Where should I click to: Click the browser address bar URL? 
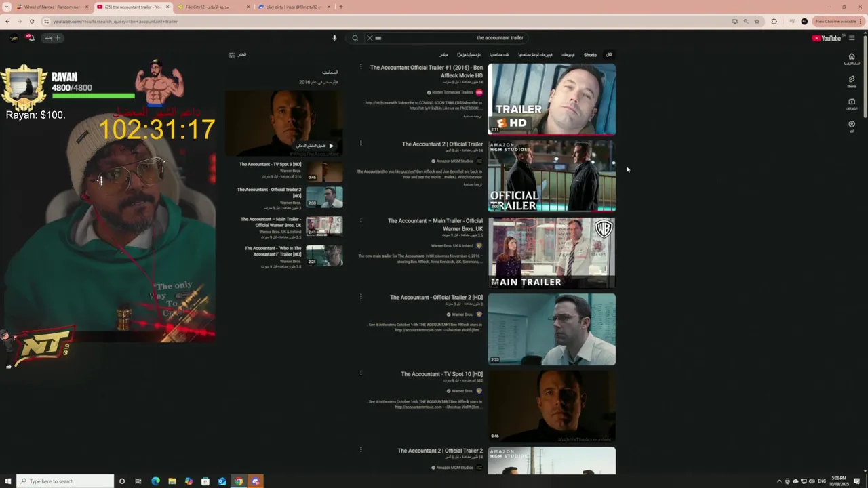[115, 21]
